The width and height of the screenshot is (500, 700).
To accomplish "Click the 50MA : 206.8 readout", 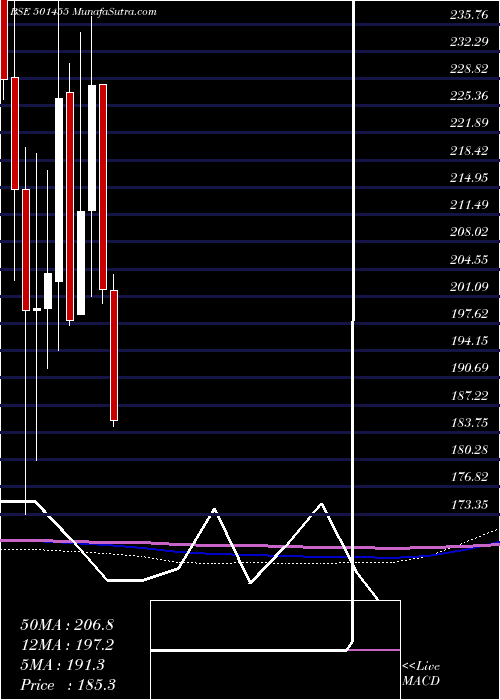I will click(67, 625).
